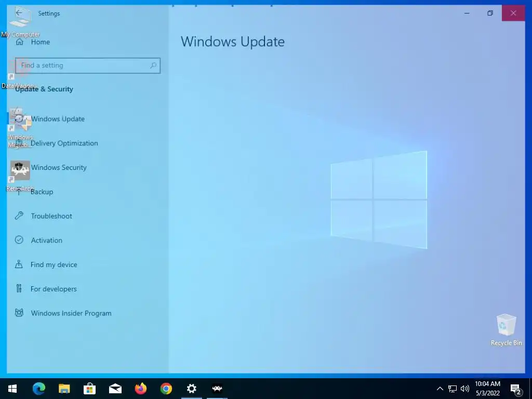Open Windows Insider Program settings

pos(71,313)
